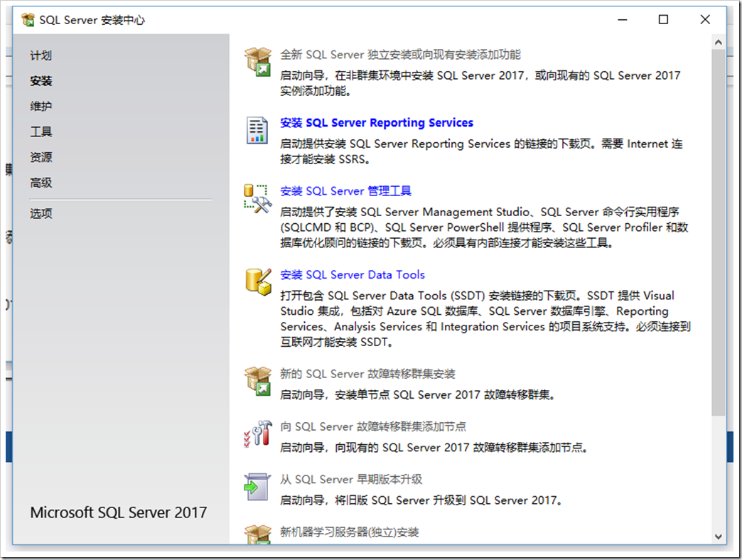Select the 安装 section in sidebar
Screen dimensions: 742x560
41,81
